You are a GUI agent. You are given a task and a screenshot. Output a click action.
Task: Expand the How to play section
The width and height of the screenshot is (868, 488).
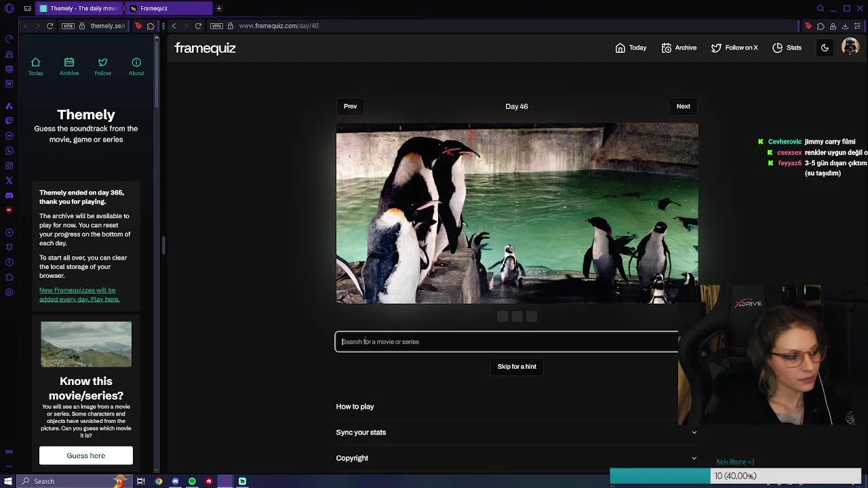point(516,407)
